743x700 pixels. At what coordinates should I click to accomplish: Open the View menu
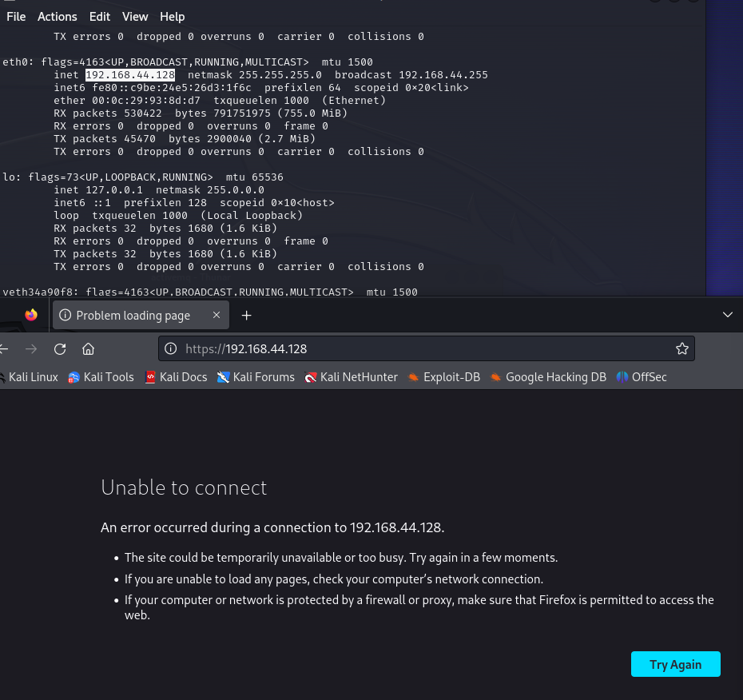134,16
